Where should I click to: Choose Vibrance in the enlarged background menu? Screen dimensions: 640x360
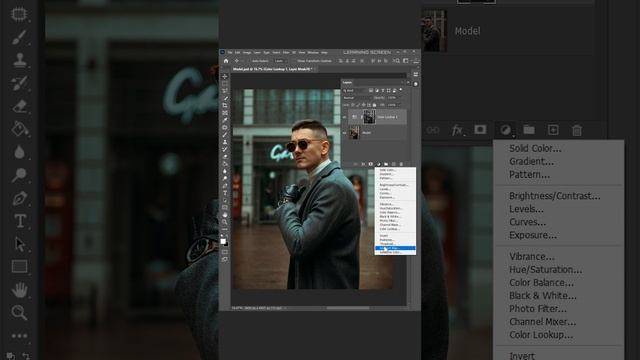tap(531, 256)
